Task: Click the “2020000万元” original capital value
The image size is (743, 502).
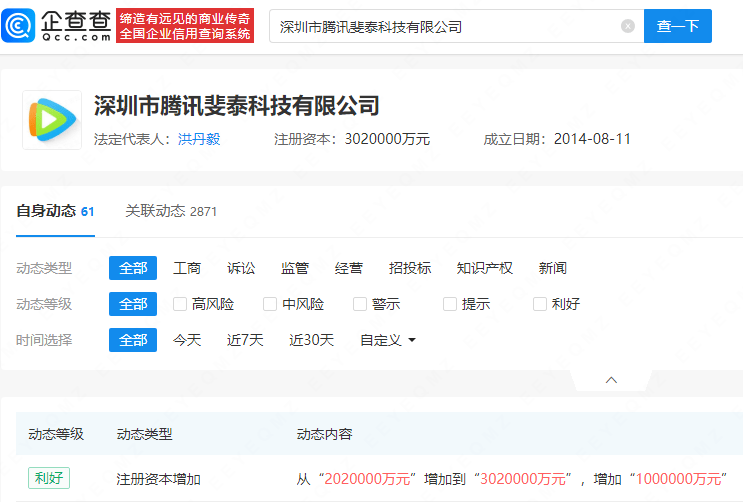Action: coord(367,479)
